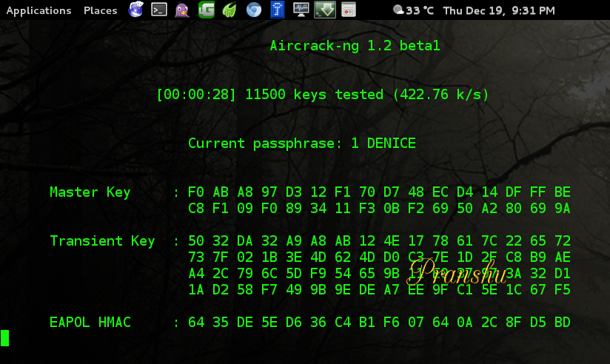This screenshot has width=610, height=364.
Task: Launch the Pidgin purple bird icon
Action: click(x=182, y=10)
